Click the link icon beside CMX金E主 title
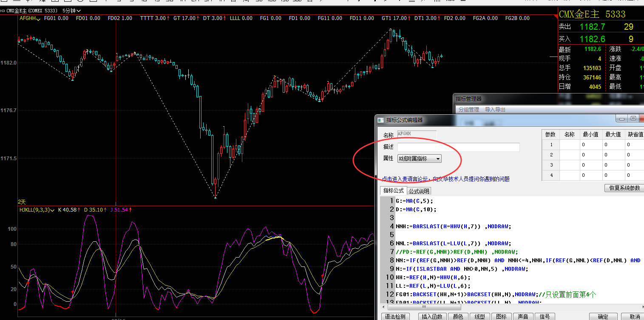This screenshot has width=644, height=320. [3, 11]
